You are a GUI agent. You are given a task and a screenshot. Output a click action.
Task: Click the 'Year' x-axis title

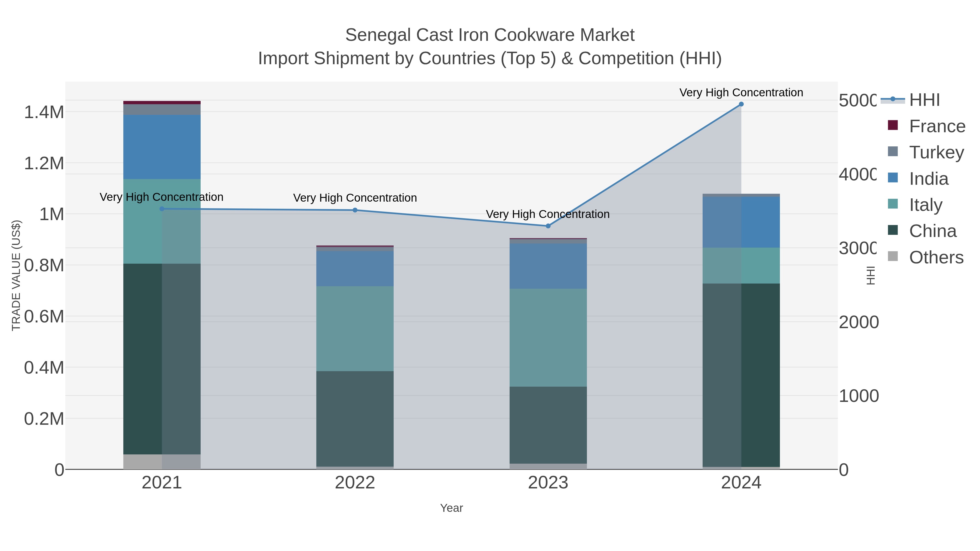coord(452,508)
